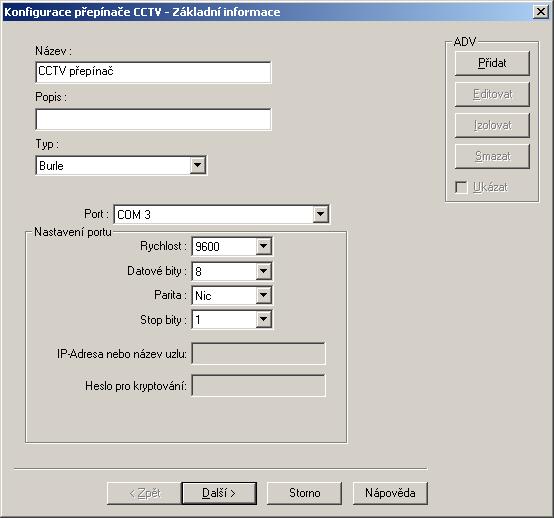Cancel the wizard with Storno

(x=305, y=493)
